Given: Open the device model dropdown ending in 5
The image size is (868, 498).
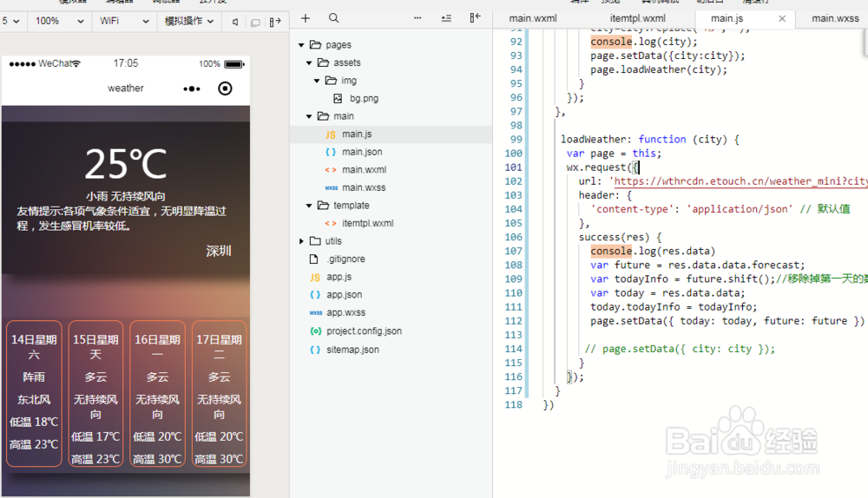Looking at the screenshot, I should pyautogui.click(x=11, y=21).
